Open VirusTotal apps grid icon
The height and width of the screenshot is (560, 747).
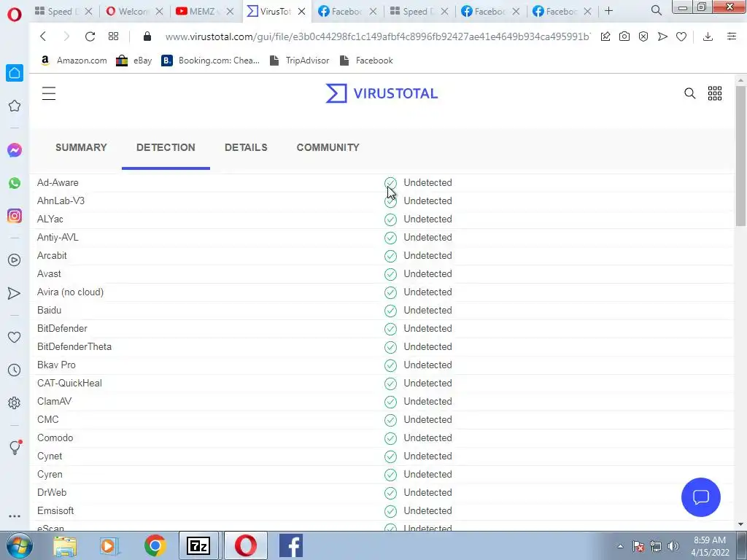click(715, 93)
